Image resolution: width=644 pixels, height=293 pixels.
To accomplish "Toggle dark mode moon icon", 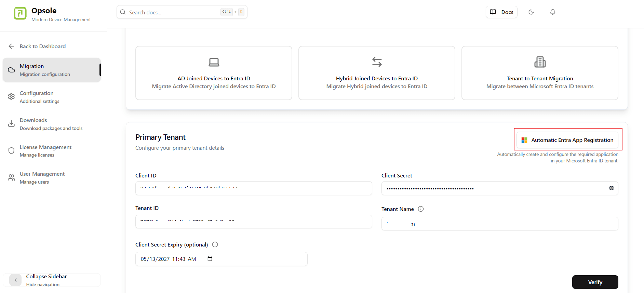I will click(x=531, y=12).
